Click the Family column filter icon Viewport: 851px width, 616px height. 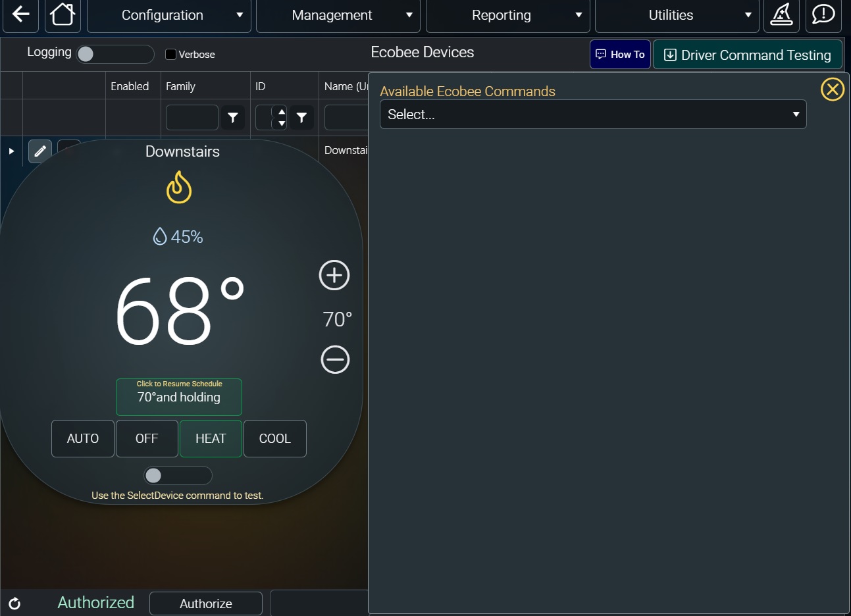[x=233, y=118]
